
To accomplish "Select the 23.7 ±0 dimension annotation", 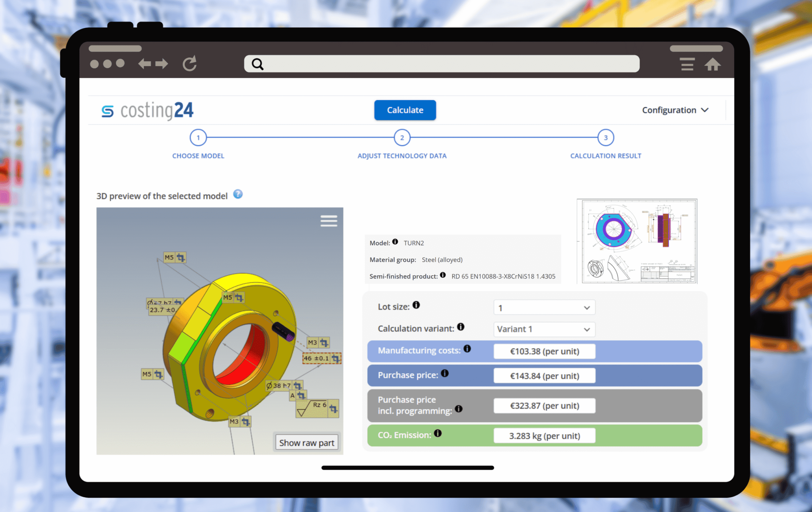I will click(x=162, y=310).
